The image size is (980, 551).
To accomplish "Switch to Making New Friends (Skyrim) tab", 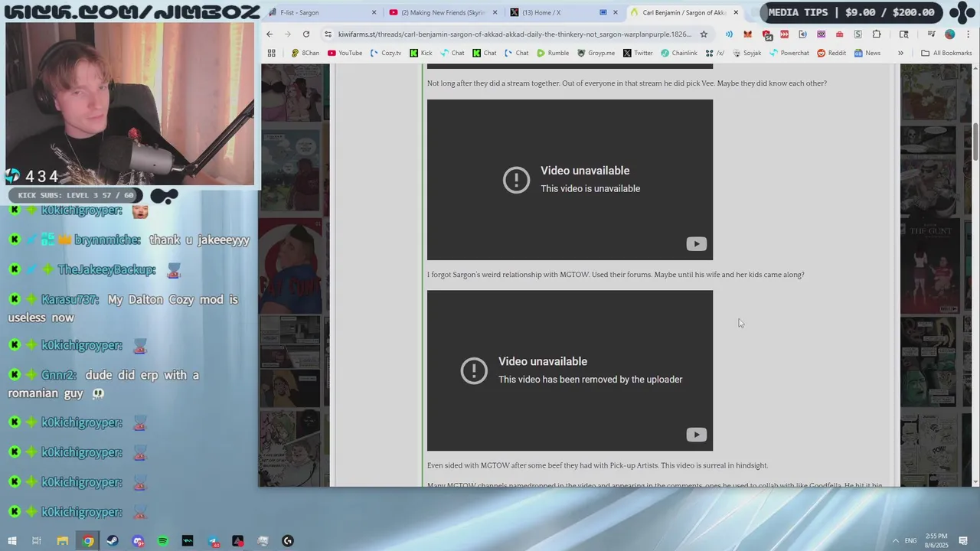I will coord(443,12).
